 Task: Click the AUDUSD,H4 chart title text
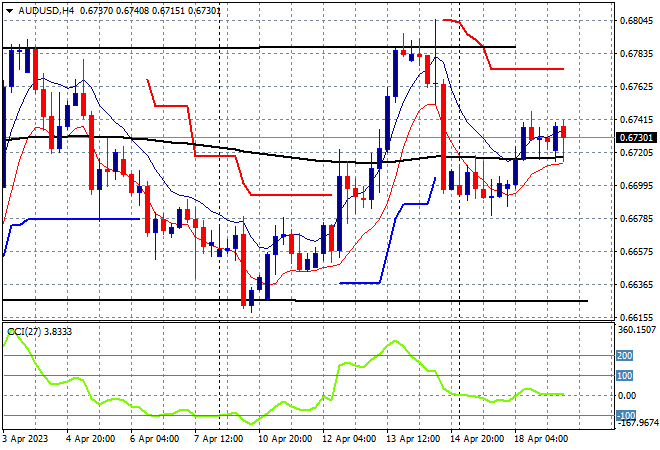pos(46,11)
